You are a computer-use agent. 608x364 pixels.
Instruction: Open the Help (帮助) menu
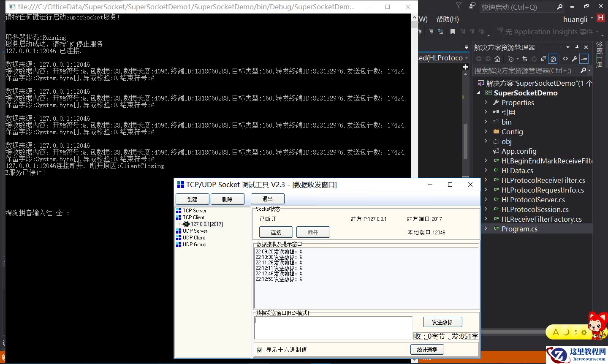pos(447,19)
